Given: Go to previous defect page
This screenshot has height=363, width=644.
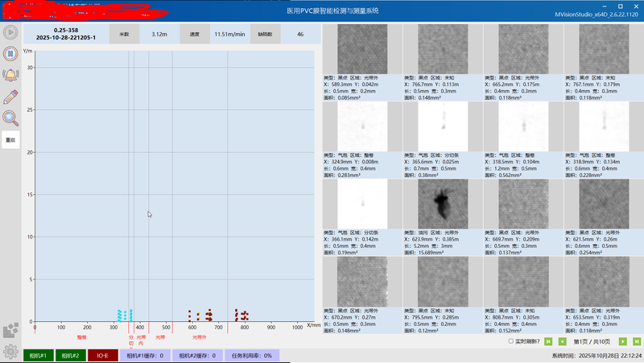Looking at the screenshot, I should tap(562, 342).
